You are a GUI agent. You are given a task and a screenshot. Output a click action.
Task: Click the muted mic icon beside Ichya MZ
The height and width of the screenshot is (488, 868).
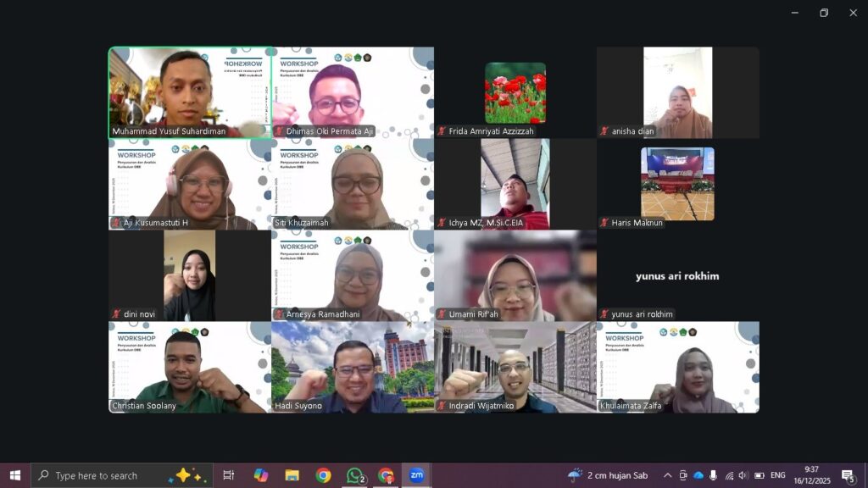[442, 223]
